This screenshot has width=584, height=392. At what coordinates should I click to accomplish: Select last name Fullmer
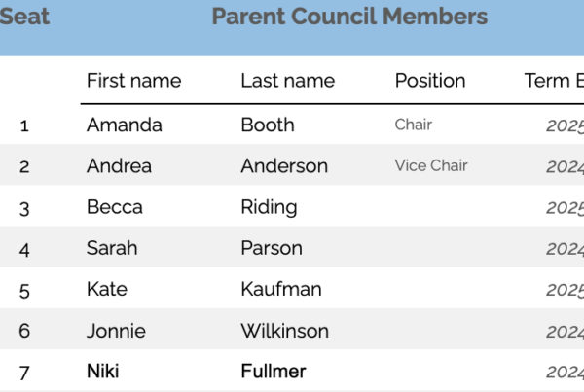coord(274,372)
